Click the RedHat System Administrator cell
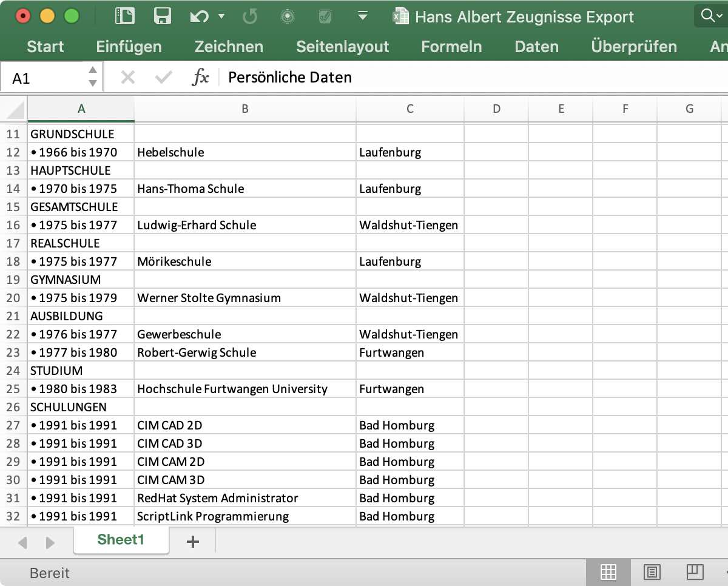This screenshot has width=728, height=586. coord(245,498)
